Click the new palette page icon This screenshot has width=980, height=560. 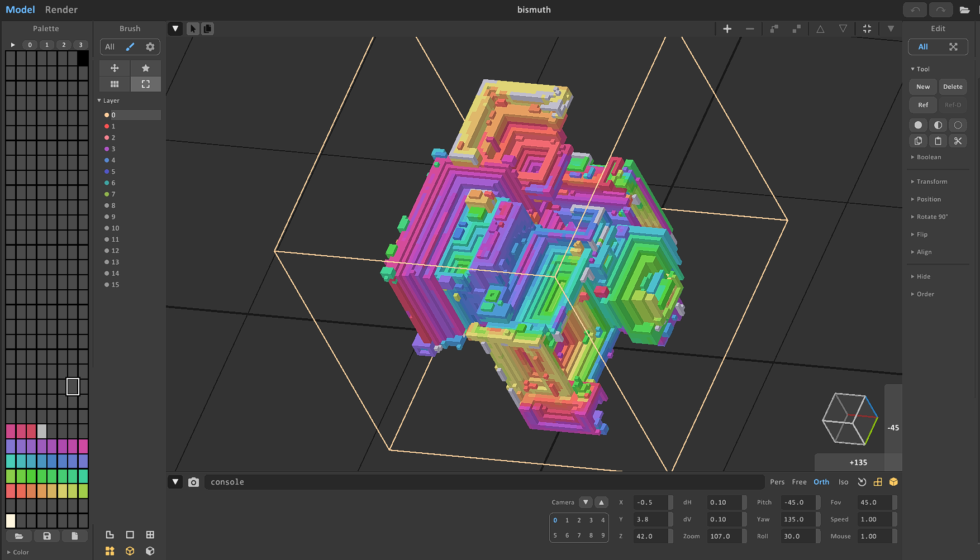(74, 536)
